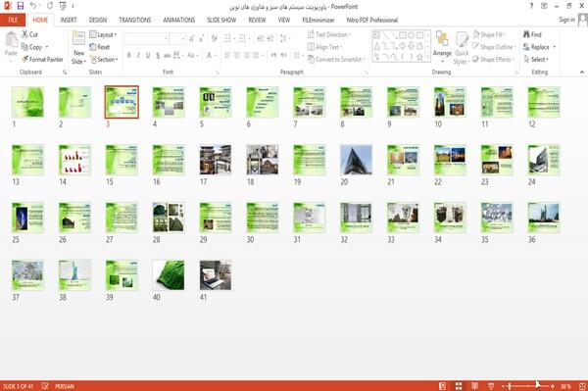Screen dimensions: 588x391
Task: Click the Format Painter brush
Action: tap(42, 59)
